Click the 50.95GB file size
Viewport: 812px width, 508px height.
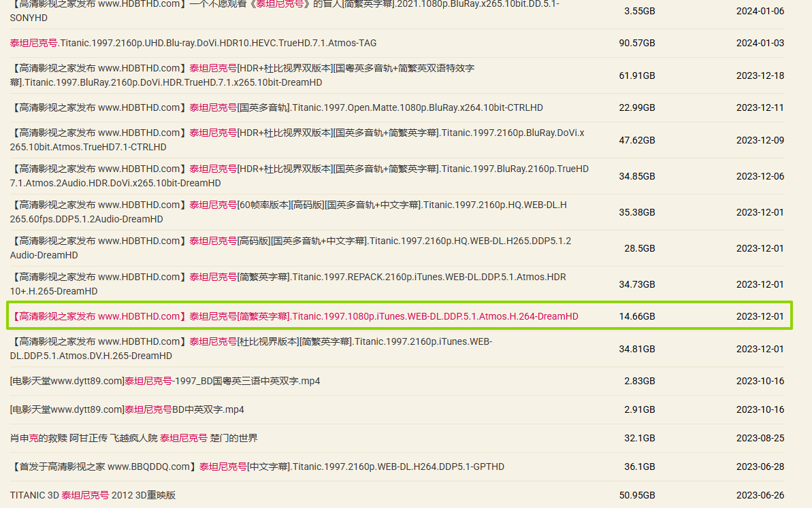(x=637, y=495)
